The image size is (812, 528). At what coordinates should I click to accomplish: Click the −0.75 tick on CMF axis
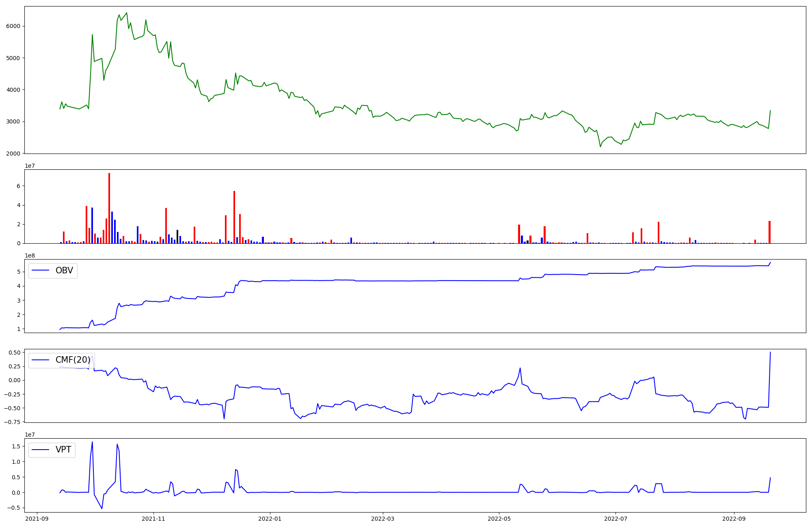coord(11,422)
